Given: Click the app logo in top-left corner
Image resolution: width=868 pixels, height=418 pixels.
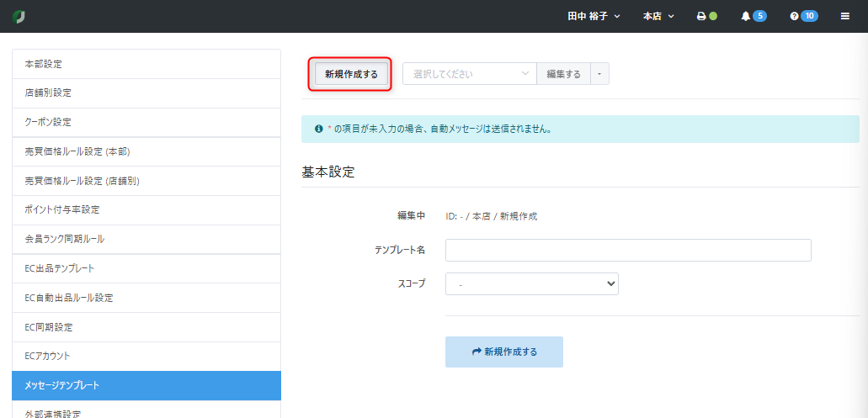Looking at the screenshot, I should click(x=19, y=16).
